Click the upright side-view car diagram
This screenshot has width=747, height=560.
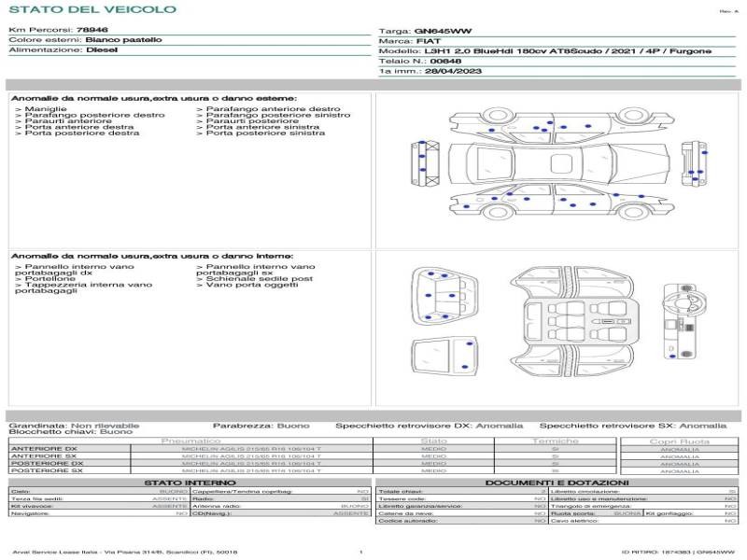point(562,202)
